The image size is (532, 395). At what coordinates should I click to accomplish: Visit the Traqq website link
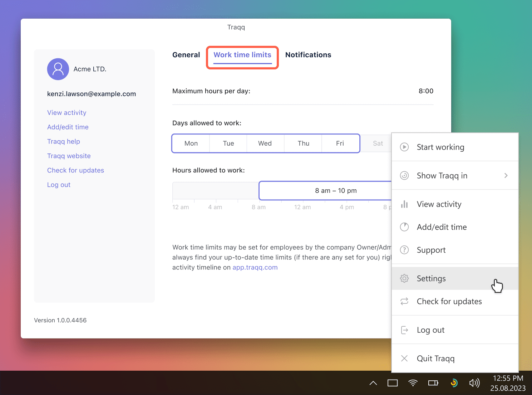pyautogui.click(x=69, y=156)
